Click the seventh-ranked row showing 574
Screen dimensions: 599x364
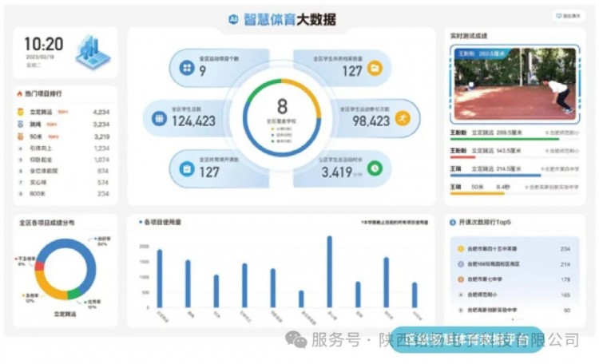[x=63, y=183]
